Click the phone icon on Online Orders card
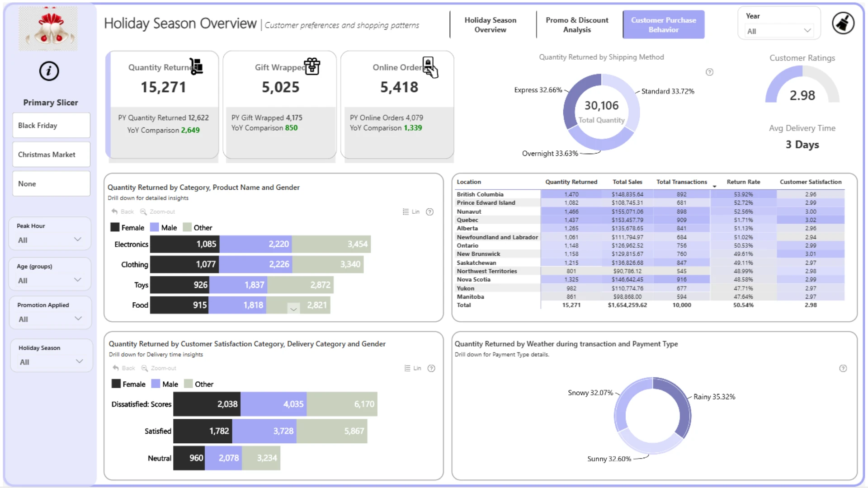Viewport: 868px width, 488px height. [430, 67]
